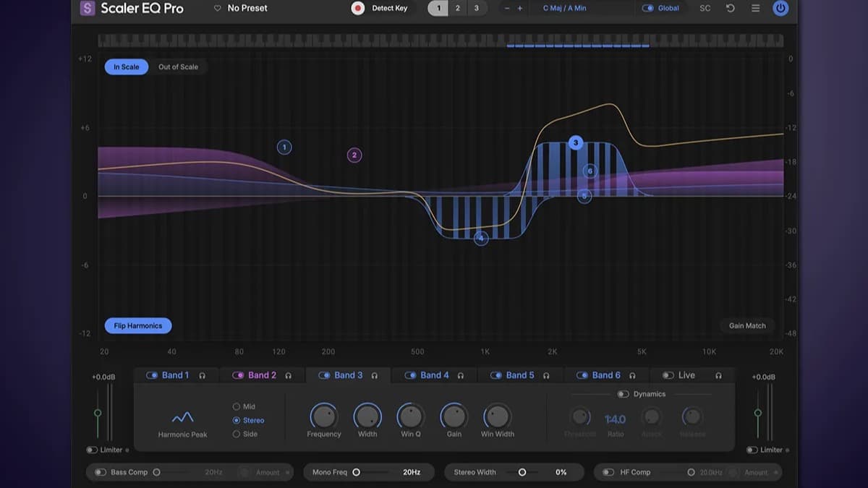This screenshot has width=868, height=488.
Task: Select snapshot slot 2
Action: tap(457, 8)
